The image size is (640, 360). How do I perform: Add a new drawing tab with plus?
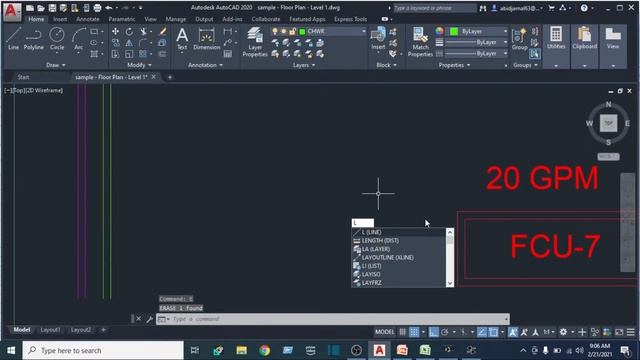click(x=170, y=77)
